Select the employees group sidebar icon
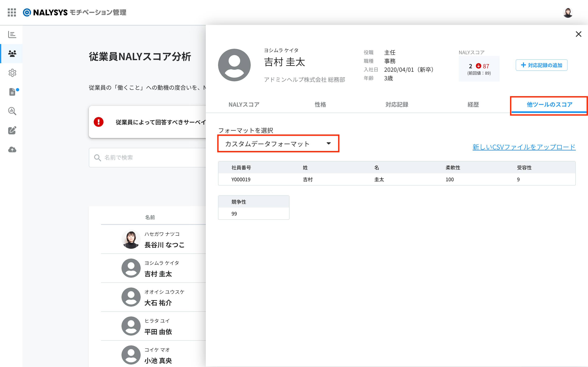 click(12, 54)
